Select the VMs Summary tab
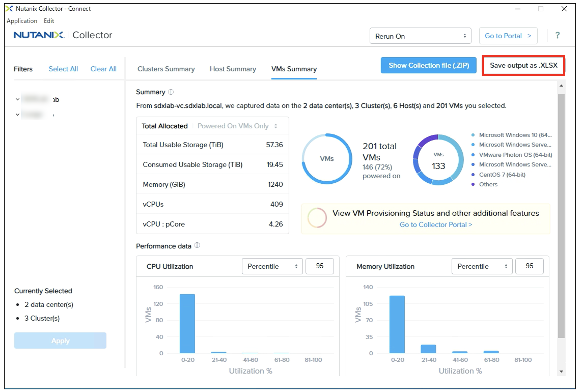Image resolution: width=579 pixels, height=392 pixels. coord(294,69)
